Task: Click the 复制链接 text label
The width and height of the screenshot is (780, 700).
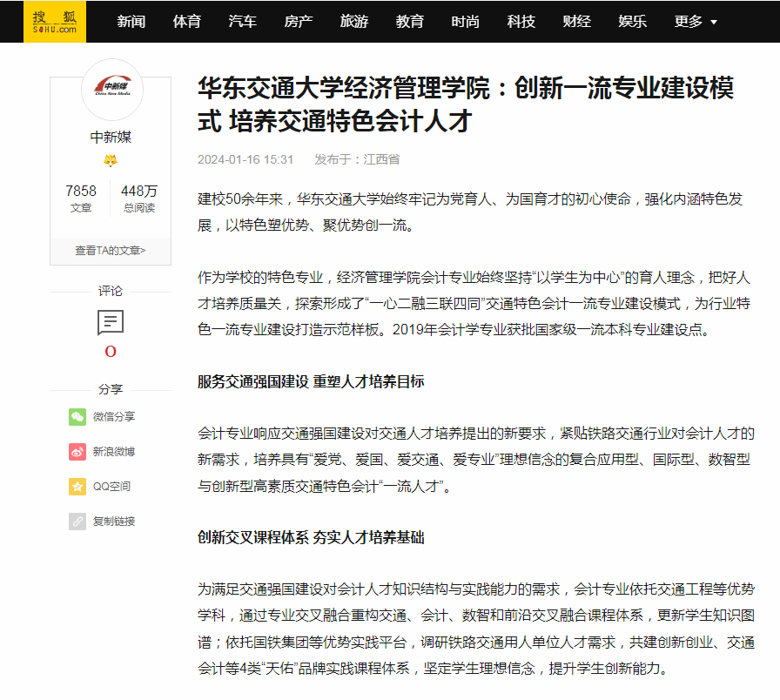Action: [x=114, y=522]
